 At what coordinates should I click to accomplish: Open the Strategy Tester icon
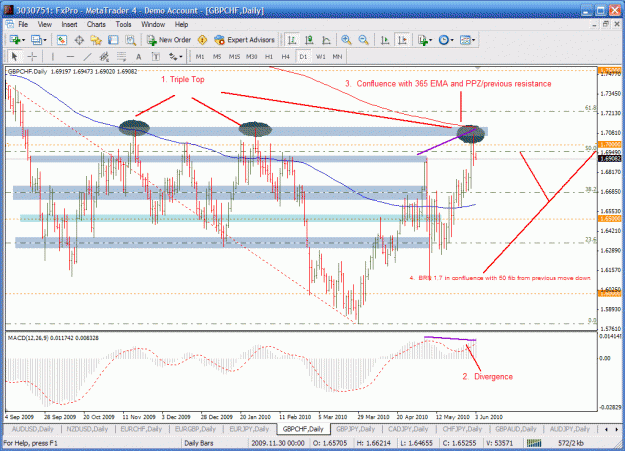(x=130, y=40)
